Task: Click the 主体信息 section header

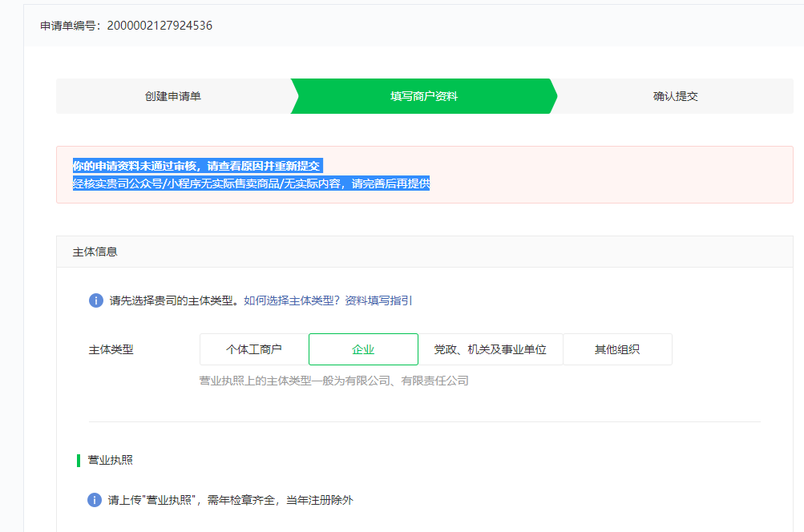Action: 95,252
